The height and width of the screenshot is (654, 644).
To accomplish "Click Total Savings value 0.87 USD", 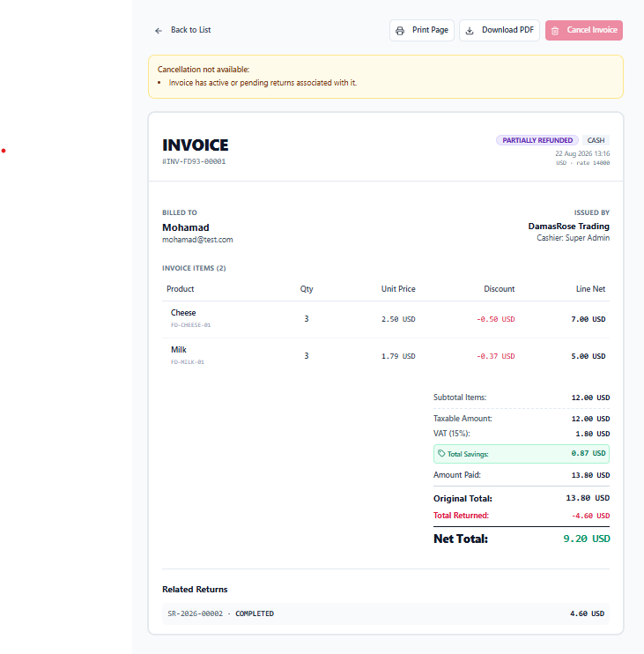I will click(588, 453).
